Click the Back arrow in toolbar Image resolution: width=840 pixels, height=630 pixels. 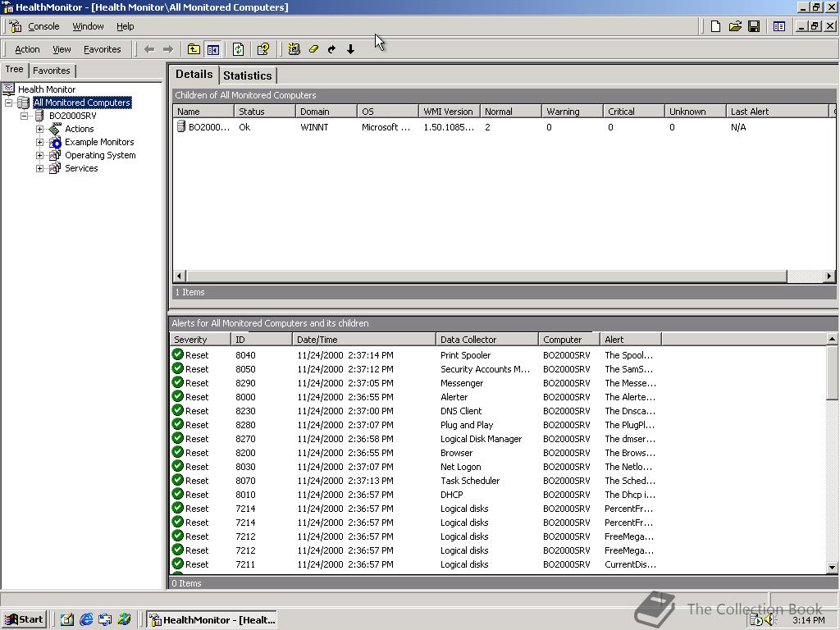point(149,49)
